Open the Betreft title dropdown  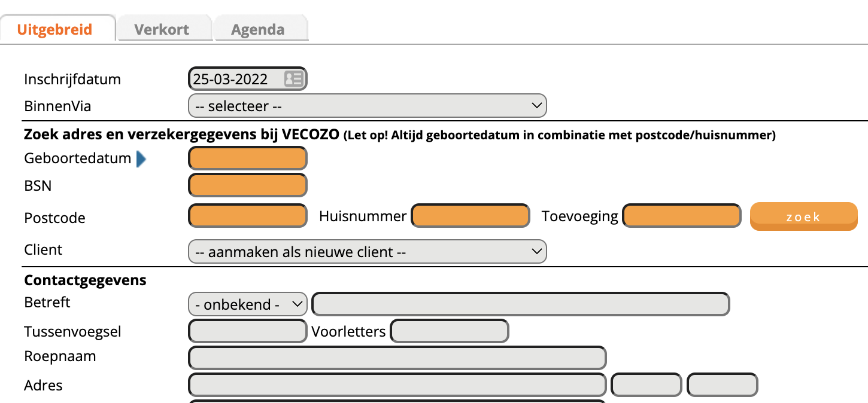[x=247, y=304]
